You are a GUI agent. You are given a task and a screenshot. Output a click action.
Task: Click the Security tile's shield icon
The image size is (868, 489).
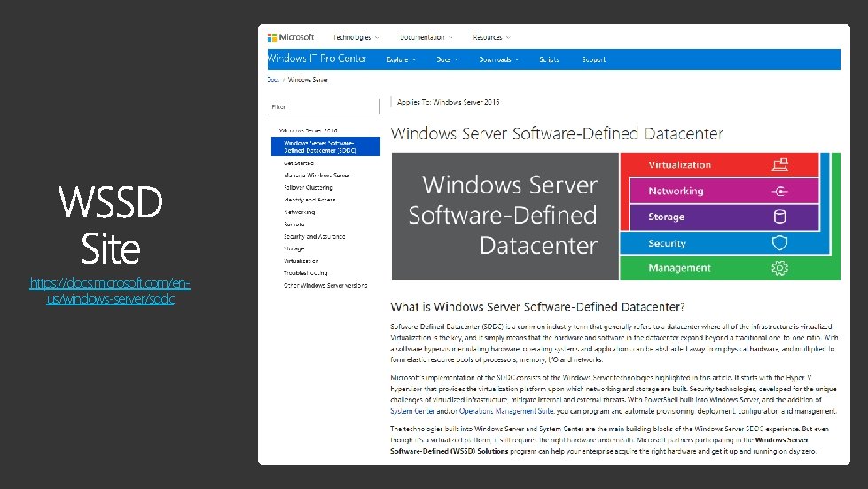coord(779,242)
